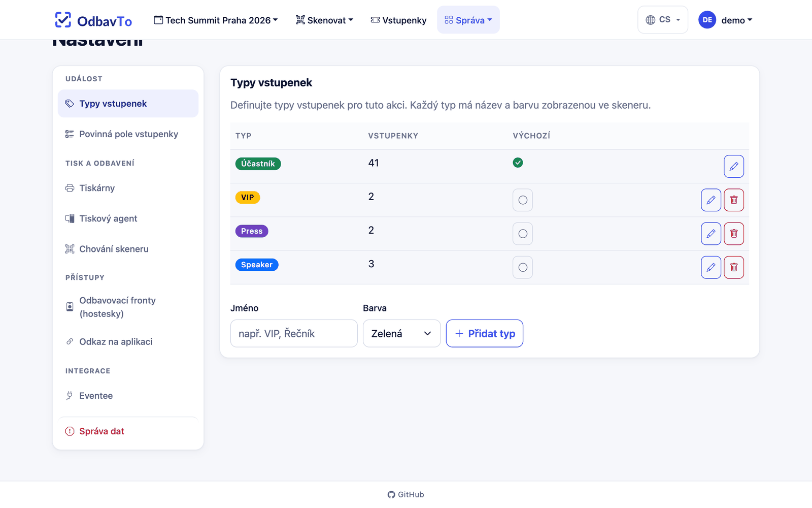The height and width of the screenshot is (508, 812).
Task: Edit the VIP ticket type
Action: click(710, 200)
